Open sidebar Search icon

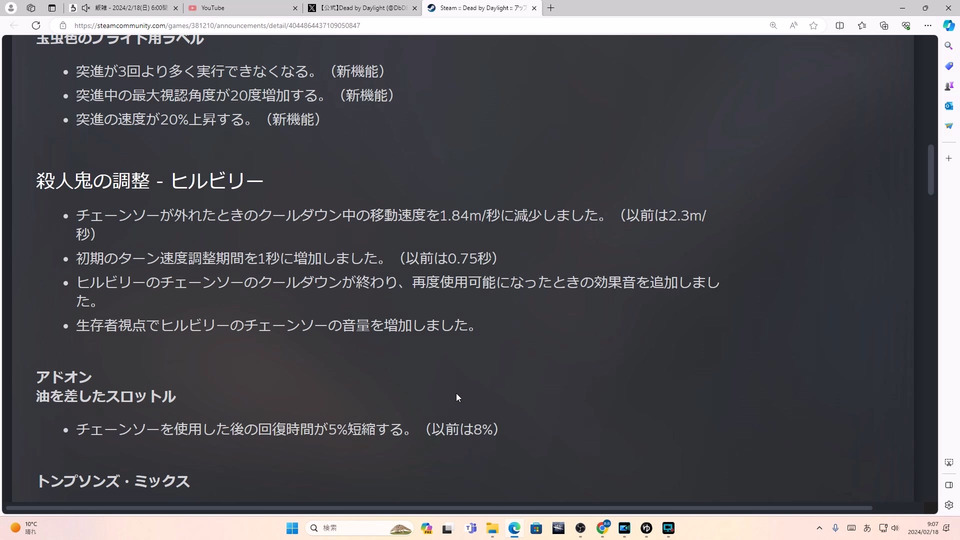point(949,46)
